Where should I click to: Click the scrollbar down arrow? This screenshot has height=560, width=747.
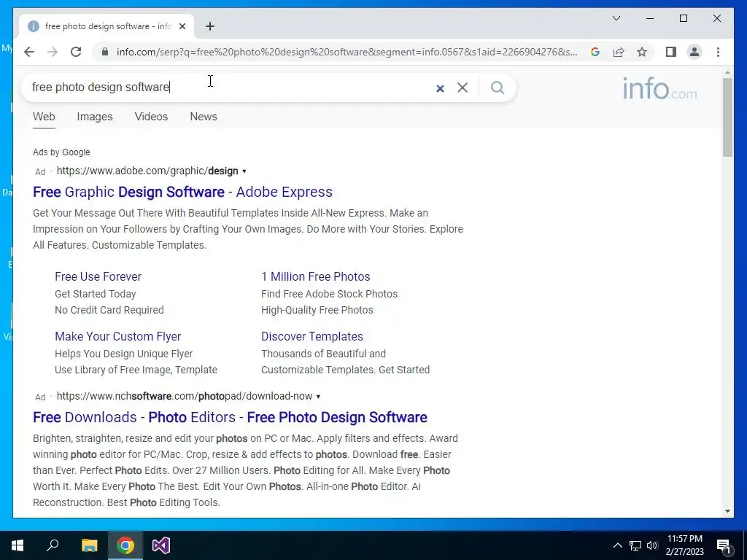(x=727, y=511)
